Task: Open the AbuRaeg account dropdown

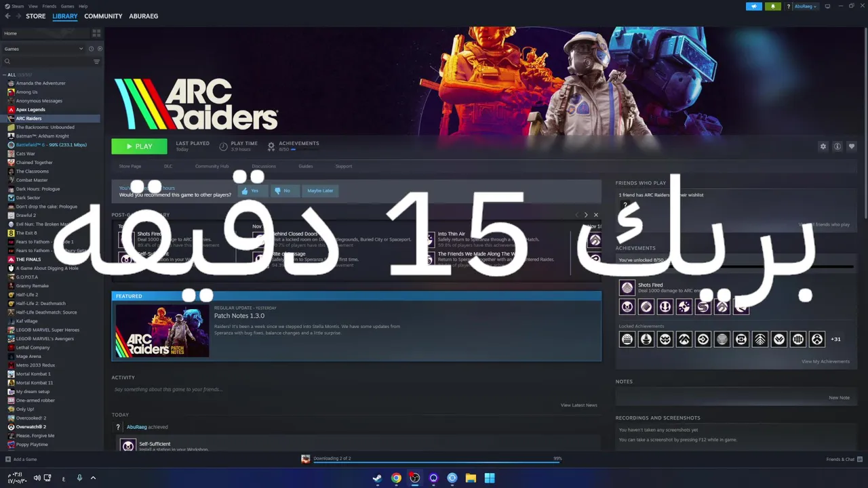Action: tap(805, 6)
